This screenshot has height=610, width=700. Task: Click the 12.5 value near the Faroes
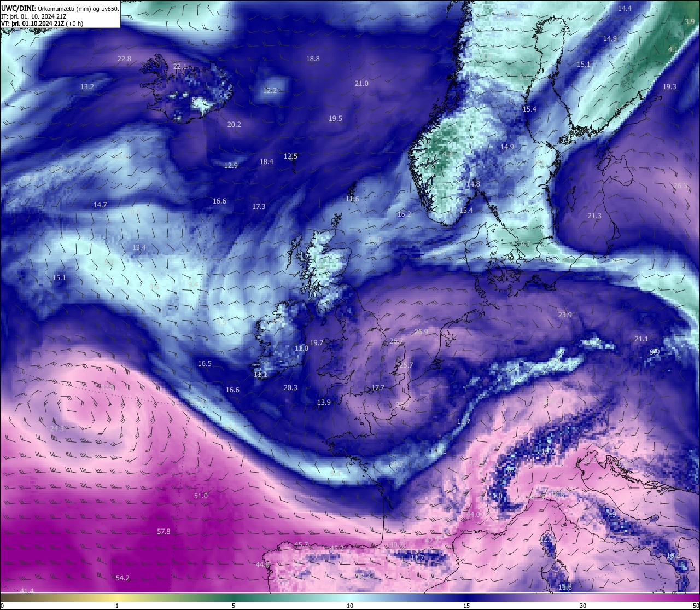click(290, 156)
